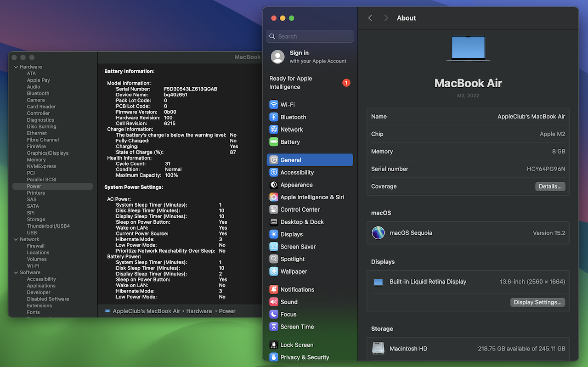The height and width of the screenshot is (367, 588).
Task: Collapse the Hardware tree section
Action: click(x=16, y=67)
